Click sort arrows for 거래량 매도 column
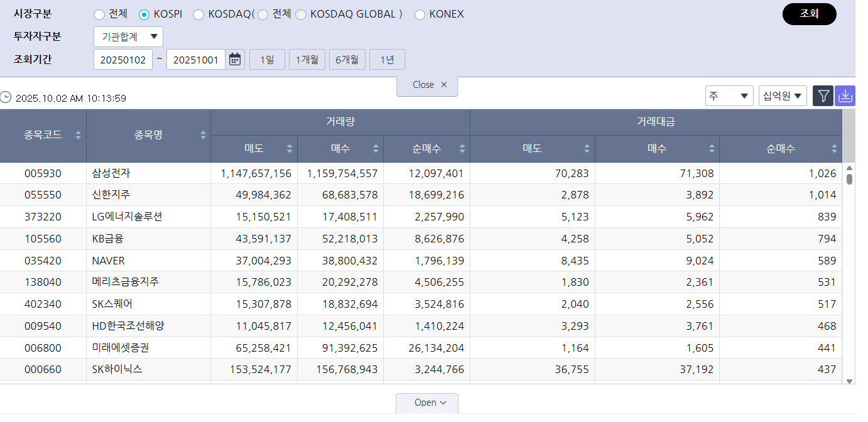Viewport: 868px width, 422px height. pyautogui.click(x=290, y=149)
